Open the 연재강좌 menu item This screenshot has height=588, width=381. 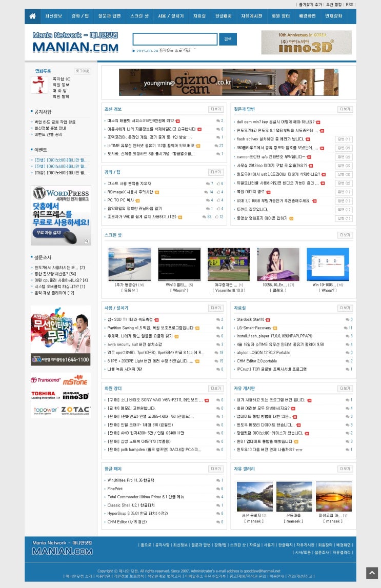[333, 16]
